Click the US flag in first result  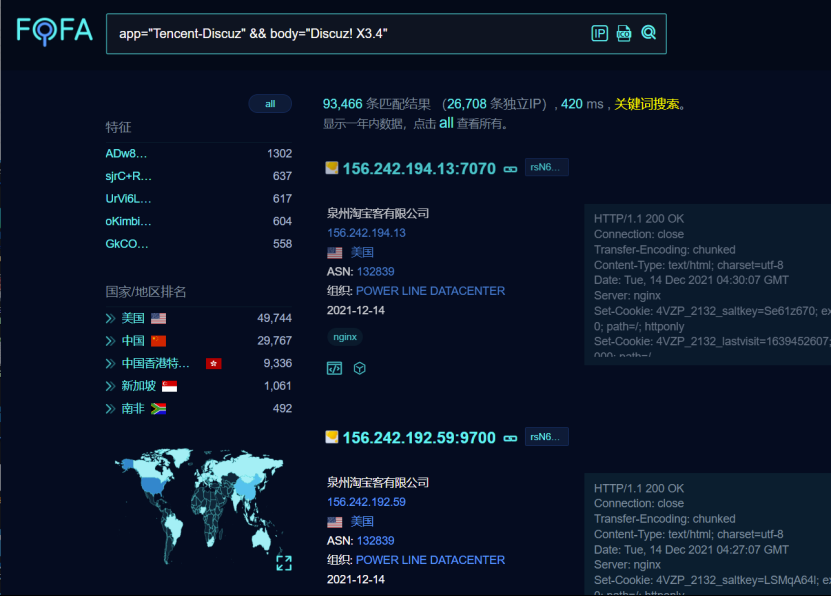point(334,253)
